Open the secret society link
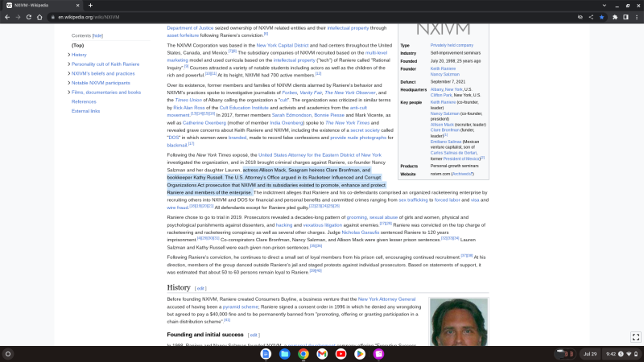 pos(365,130)
